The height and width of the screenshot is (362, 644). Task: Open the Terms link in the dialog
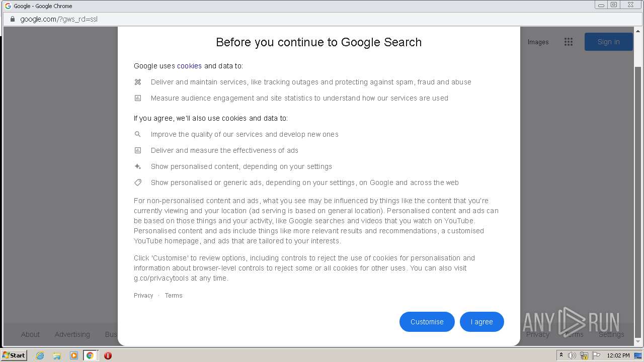[x=174, y=296]
